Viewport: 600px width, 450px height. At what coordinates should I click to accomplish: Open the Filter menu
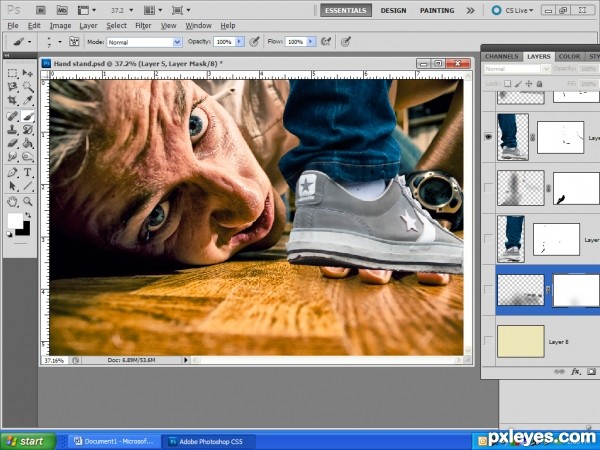click(143, 26)
